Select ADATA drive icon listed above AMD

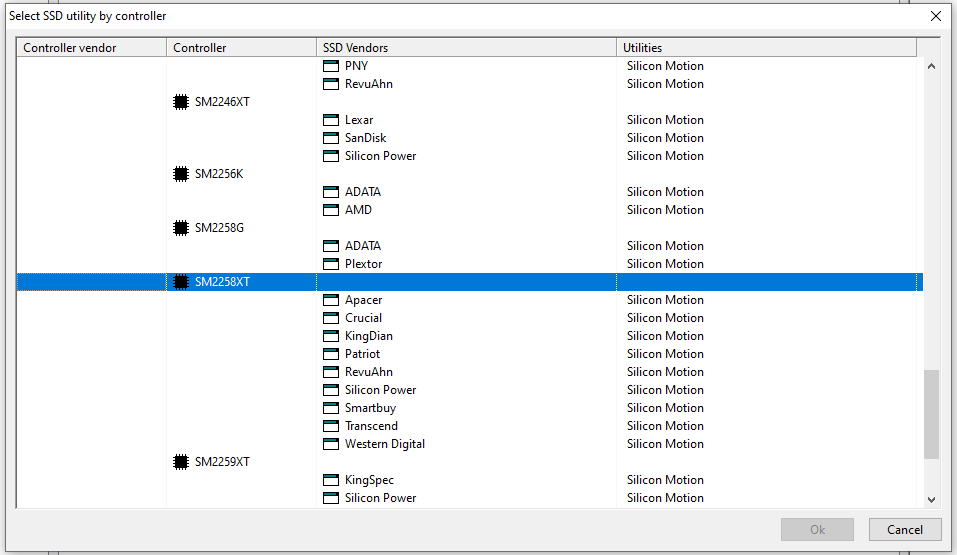[331, 192]
